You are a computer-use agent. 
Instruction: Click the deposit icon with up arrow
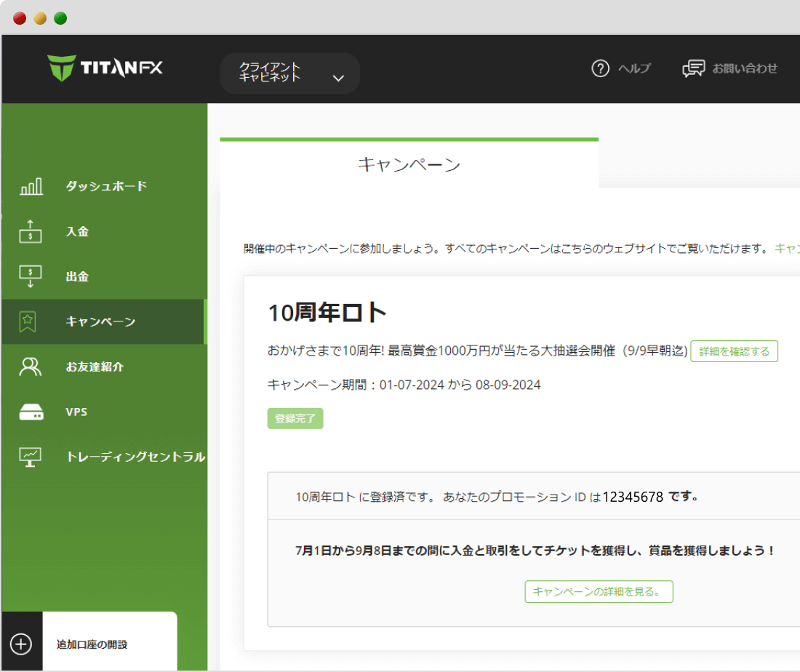point(30,231)
